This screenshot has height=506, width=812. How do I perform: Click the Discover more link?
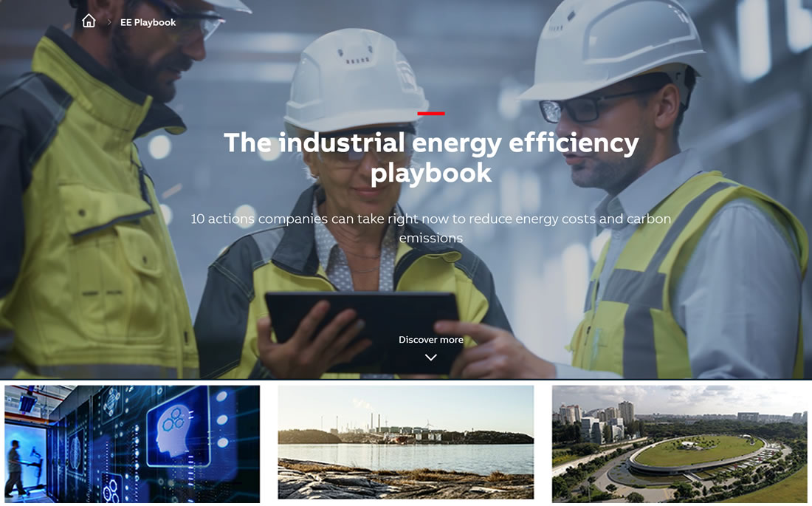pyautogui.click(x=431, y=340)
